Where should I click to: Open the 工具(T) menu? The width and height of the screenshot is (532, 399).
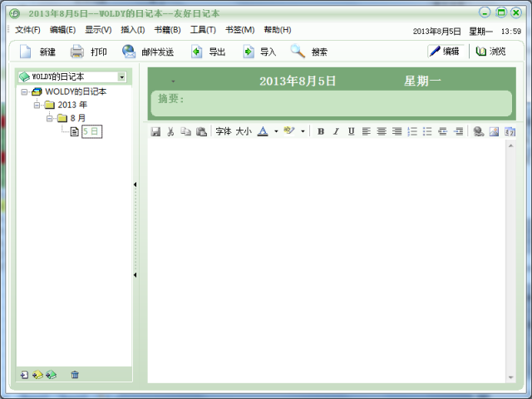(x=203, y=30)
